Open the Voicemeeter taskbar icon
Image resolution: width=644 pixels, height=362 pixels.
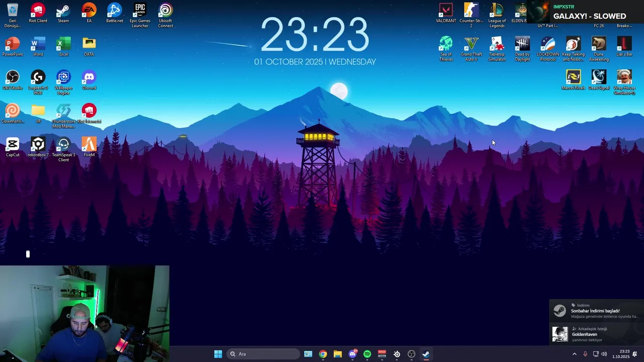[x=382, y=354]
